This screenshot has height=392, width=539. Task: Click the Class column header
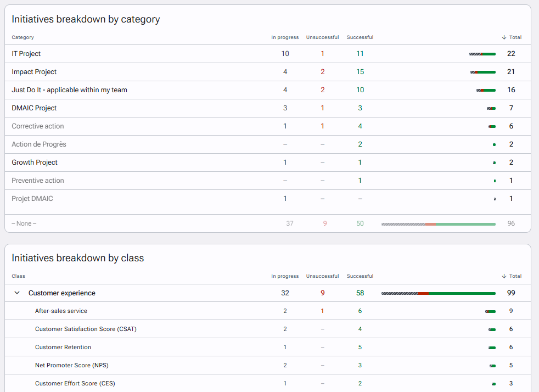18,276
